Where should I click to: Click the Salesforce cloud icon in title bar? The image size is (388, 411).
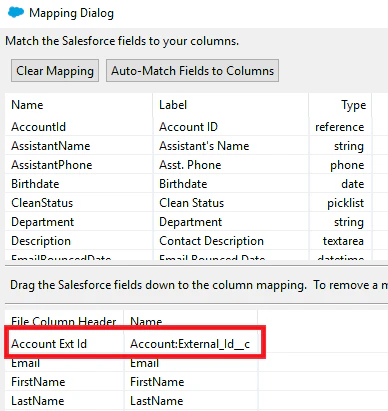tap(16, 13)
